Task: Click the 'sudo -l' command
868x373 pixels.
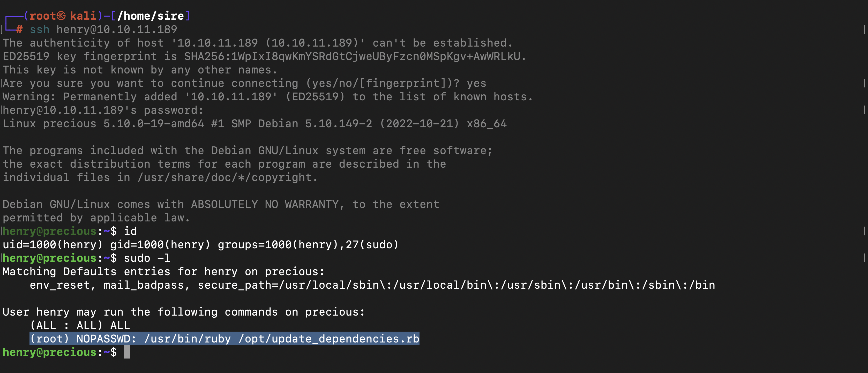Action: [x=147, y=258]
